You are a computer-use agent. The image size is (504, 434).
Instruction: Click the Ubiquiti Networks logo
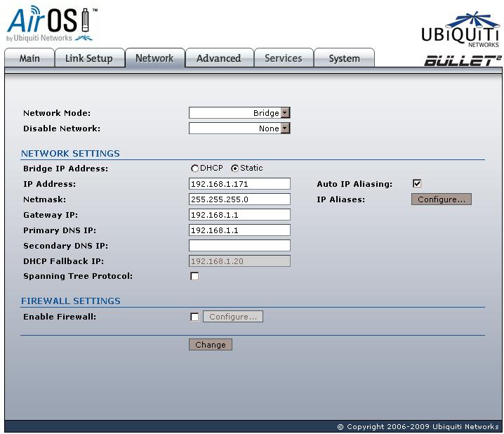460,29
